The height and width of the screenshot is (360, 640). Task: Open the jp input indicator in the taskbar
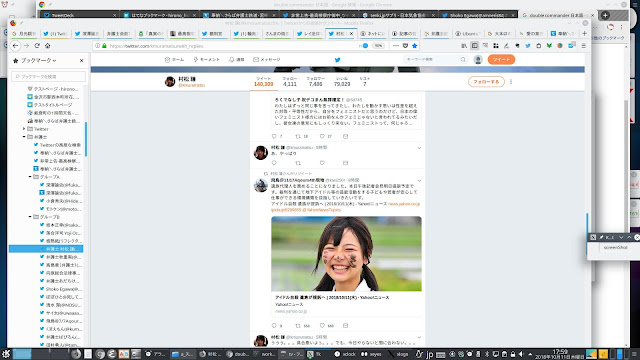pyautogui.click(x=429, y=354)
